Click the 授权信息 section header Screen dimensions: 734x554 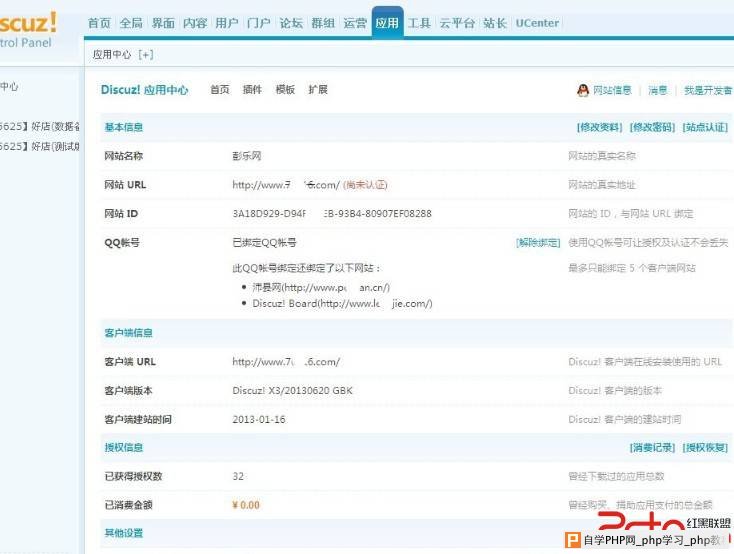[x=124, y=447]
